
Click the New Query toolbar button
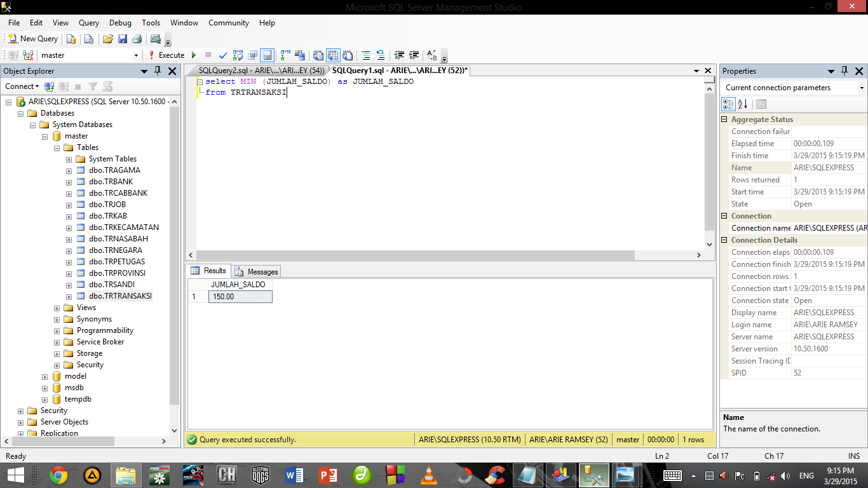(x=33, y=39)
